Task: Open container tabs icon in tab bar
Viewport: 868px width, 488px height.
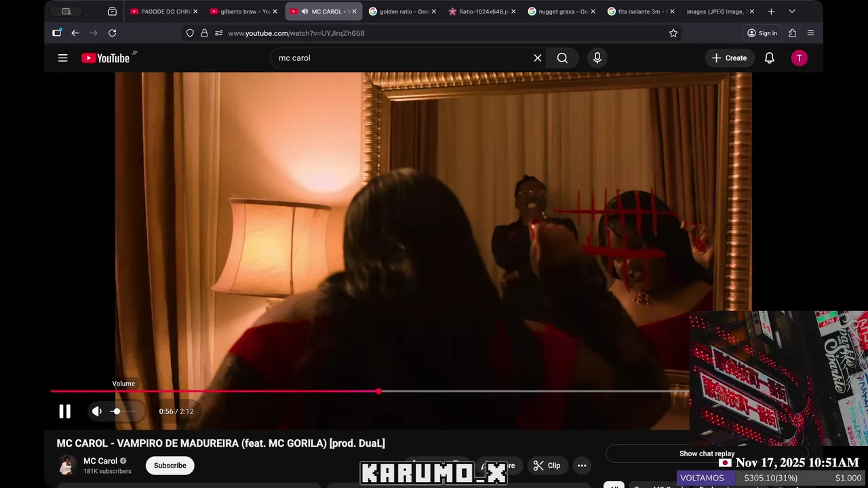Action: pyautogui.click(x=113, y=12)
